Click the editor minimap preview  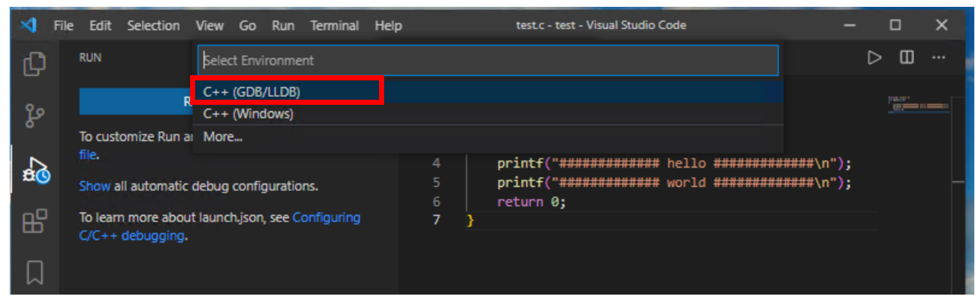917,104
